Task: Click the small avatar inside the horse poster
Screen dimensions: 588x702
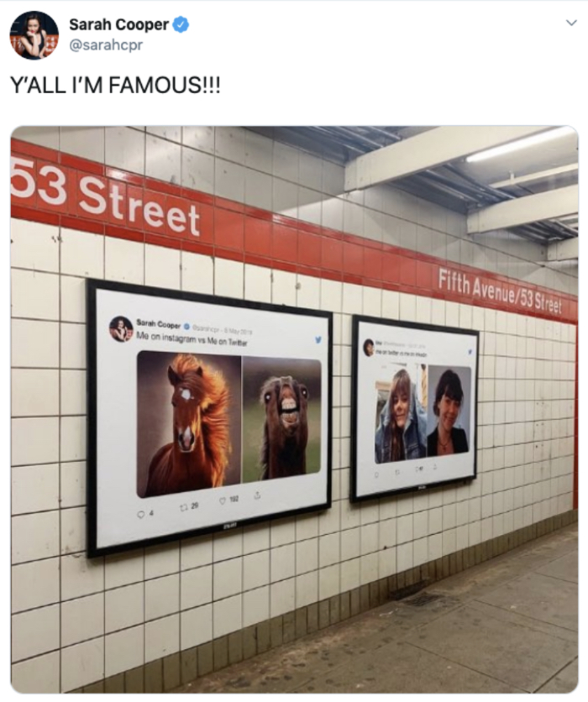Action: coord(120,328)
